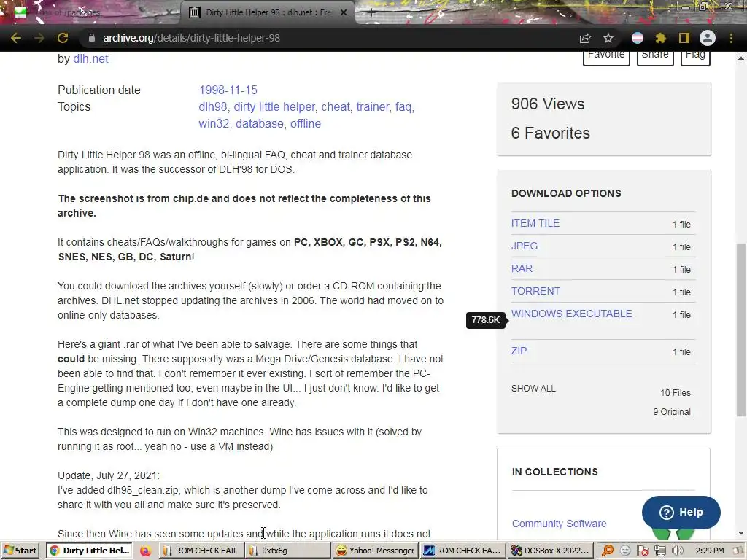Click the volume speaker tray icon
This screenshot has height=560, width=747.
(677, 551)
